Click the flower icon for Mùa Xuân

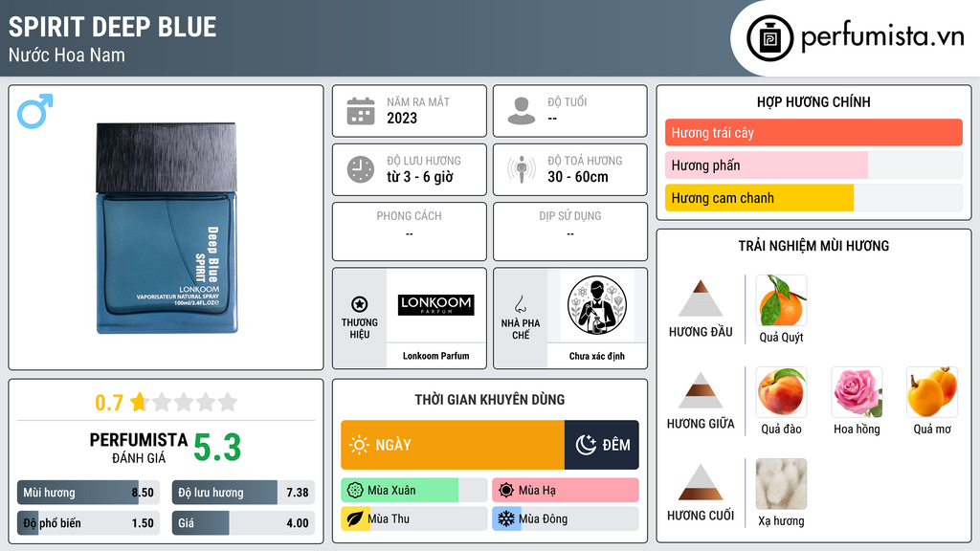point(355,491)
